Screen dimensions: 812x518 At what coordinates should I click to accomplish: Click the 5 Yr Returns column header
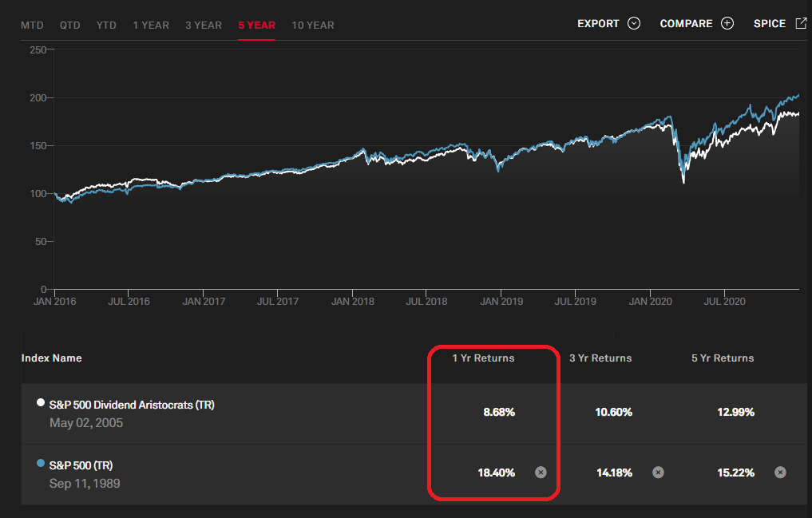pyautogui.click(x=723, y=358)
